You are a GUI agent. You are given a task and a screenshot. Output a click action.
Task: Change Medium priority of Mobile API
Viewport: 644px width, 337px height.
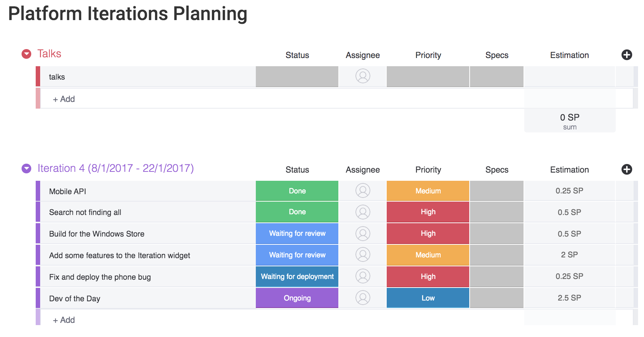(x=428, y=191)
